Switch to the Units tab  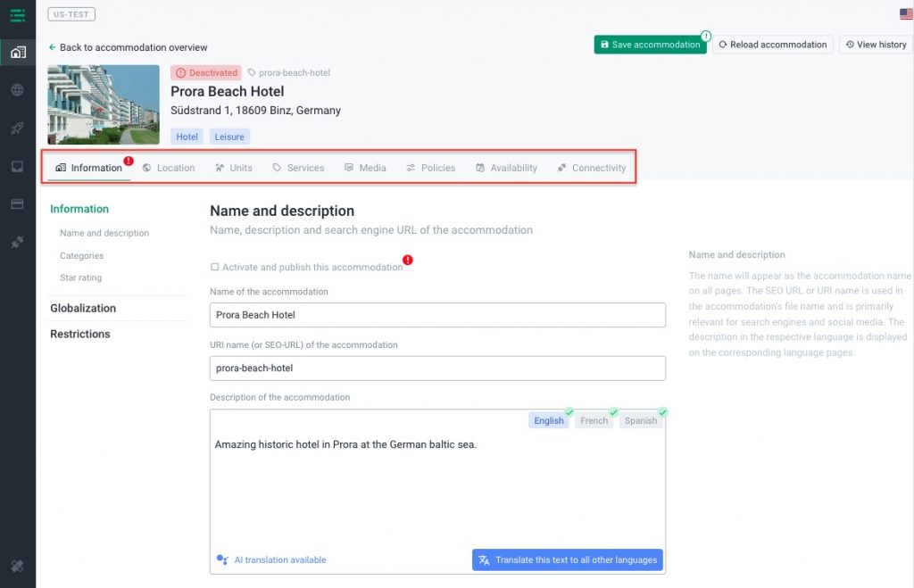coord(234,168)
